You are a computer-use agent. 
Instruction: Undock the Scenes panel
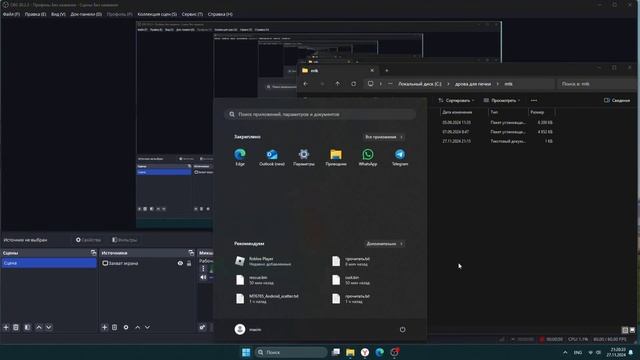point(93,253)
